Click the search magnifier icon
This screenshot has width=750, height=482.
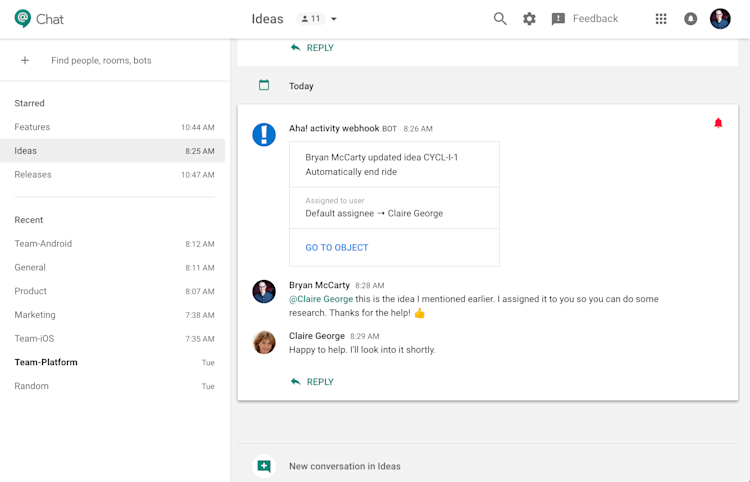500,19
